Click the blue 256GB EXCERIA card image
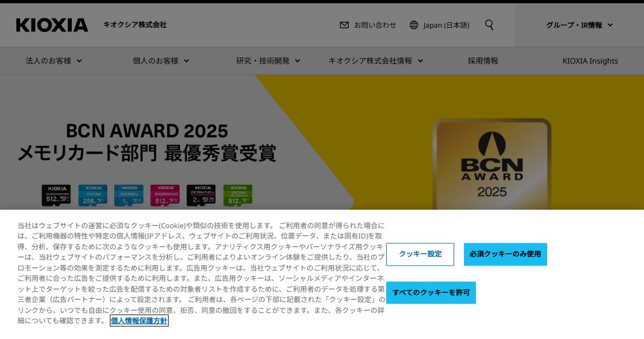Viewport: 644px width, 339px height. coord(93,195)
